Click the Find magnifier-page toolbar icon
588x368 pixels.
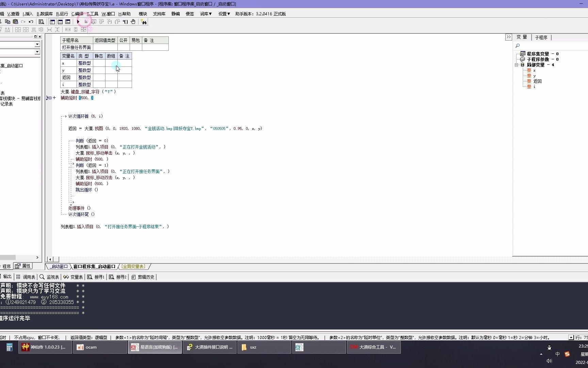41,22
